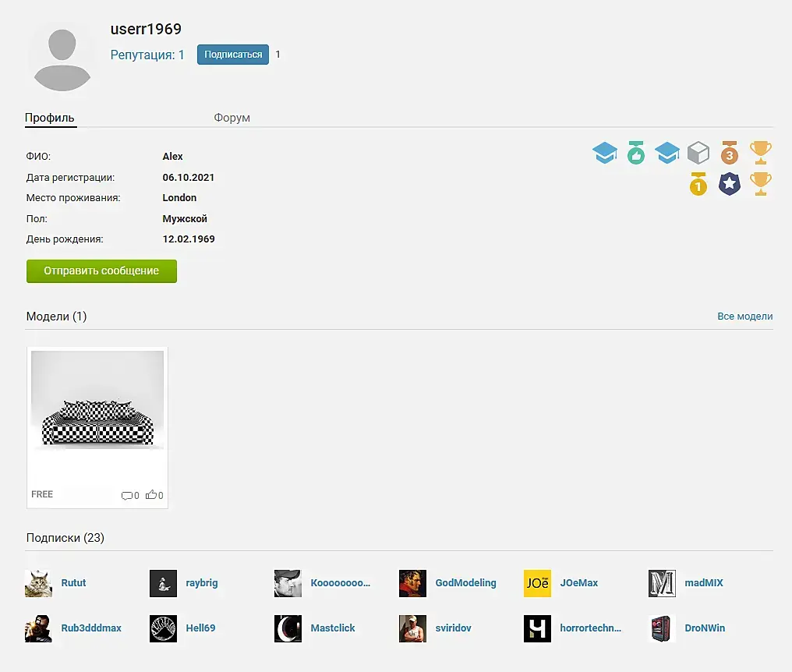
Task: Click the graduation cap badge left of green medal
Action: click(x=605, y=153)
